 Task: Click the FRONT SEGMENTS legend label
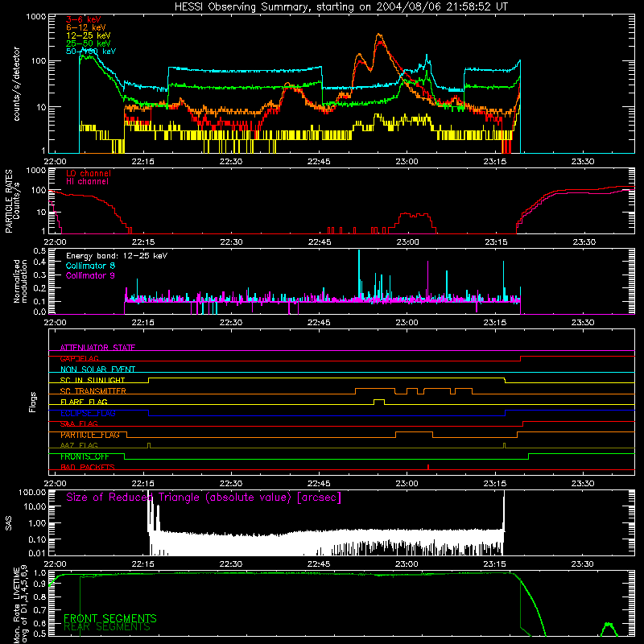click(110, 618)
